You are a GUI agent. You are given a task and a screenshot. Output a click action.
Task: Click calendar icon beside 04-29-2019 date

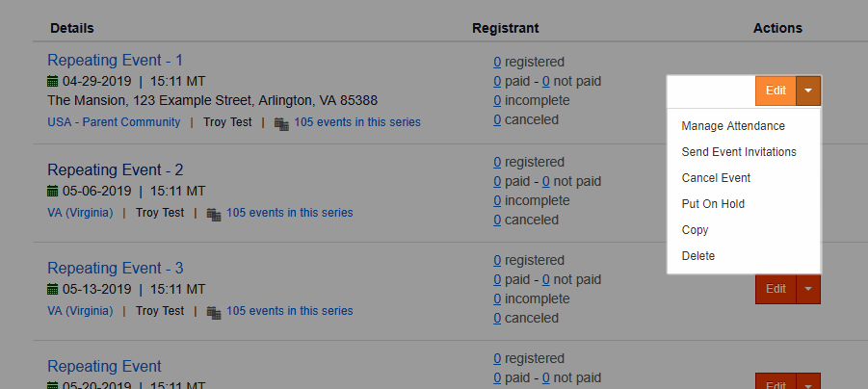pos(53,82)
